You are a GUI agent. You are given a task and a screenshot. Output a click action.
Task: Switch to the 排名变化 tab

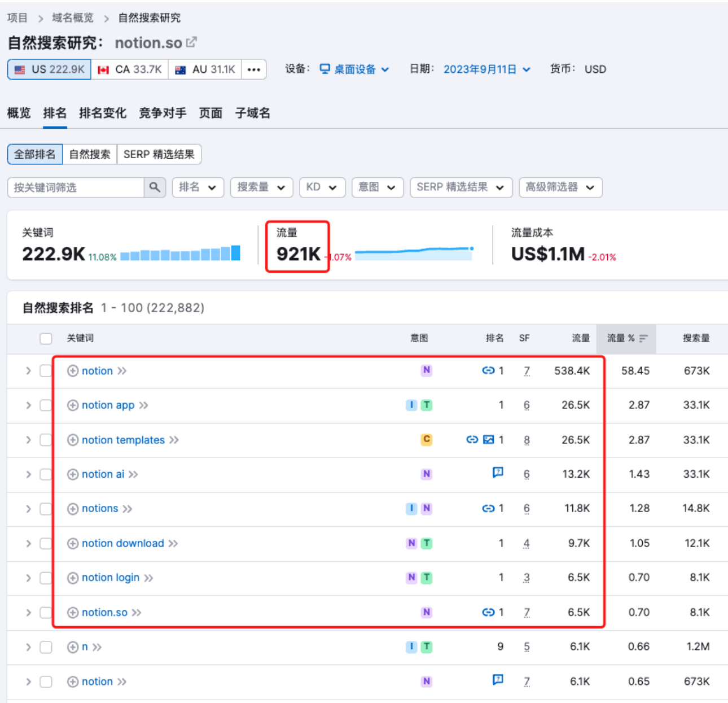click(103, 113)
